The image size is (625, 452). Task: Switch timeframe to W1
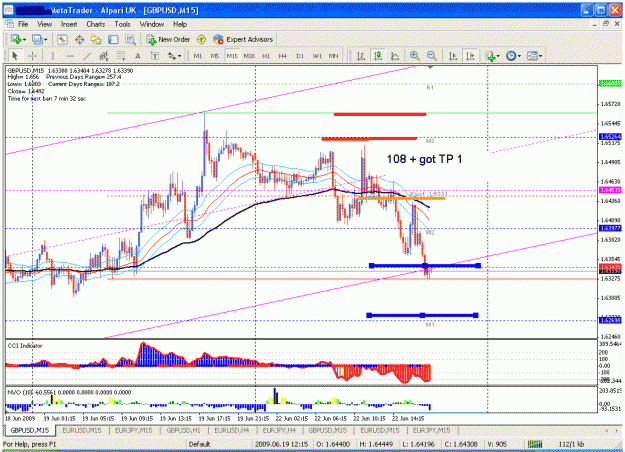[x=317, y=56]
